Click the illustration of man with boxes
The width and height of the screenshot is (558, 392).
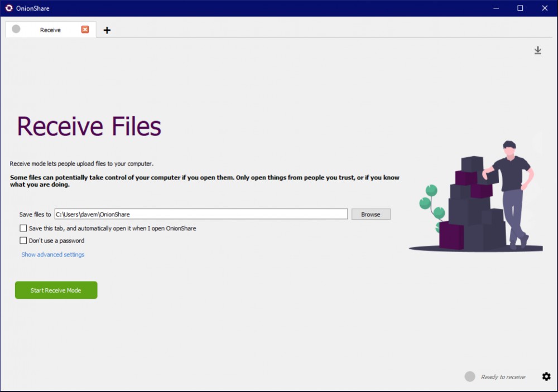coord(476,196)
